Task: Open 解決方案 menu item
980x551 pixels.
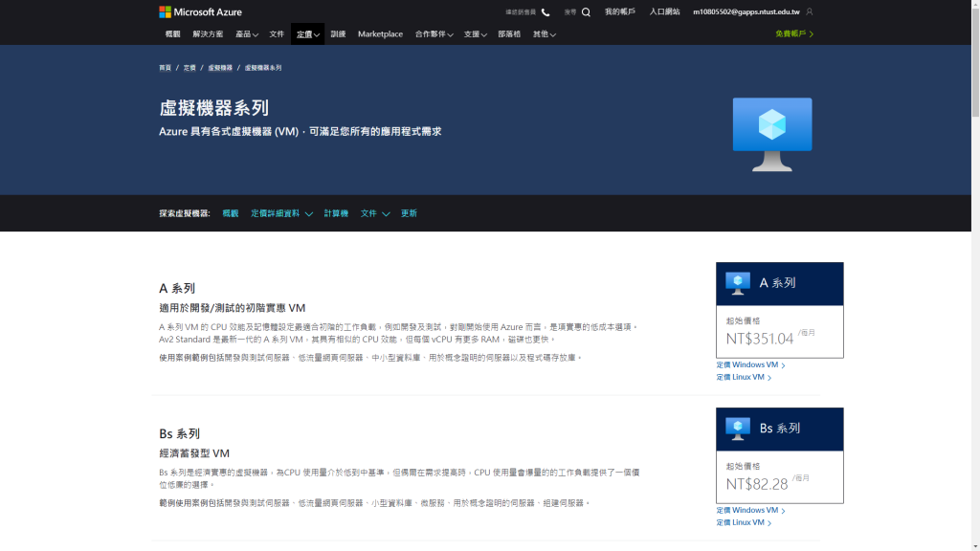Action: 208,34
